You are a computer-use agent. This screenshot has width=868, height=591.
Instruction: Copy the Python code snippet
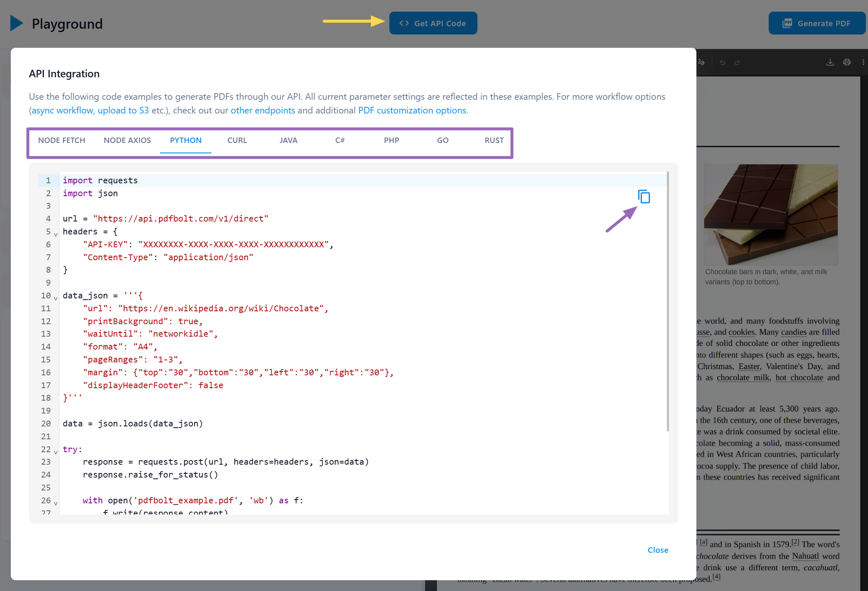pos(643,197)
